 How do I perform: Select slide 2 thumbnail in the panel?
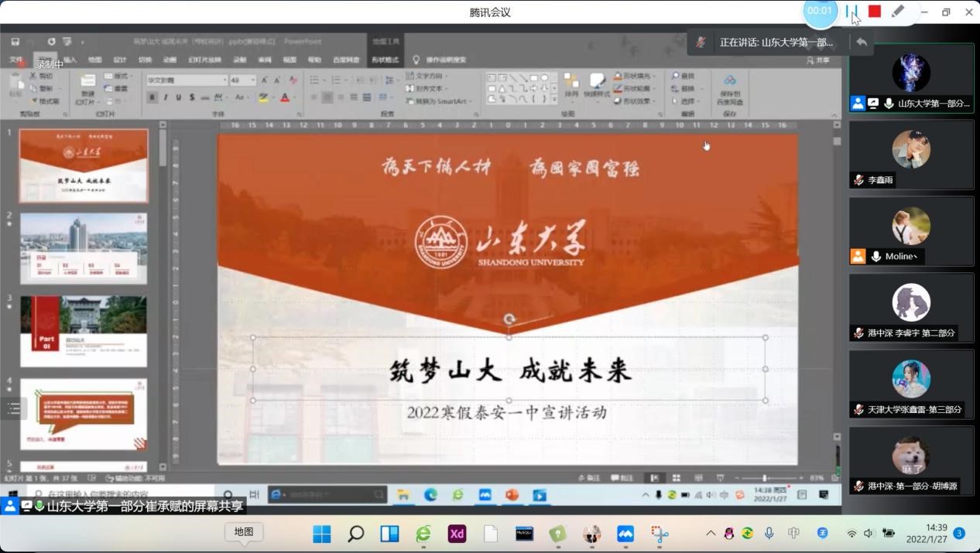(84, 248)
